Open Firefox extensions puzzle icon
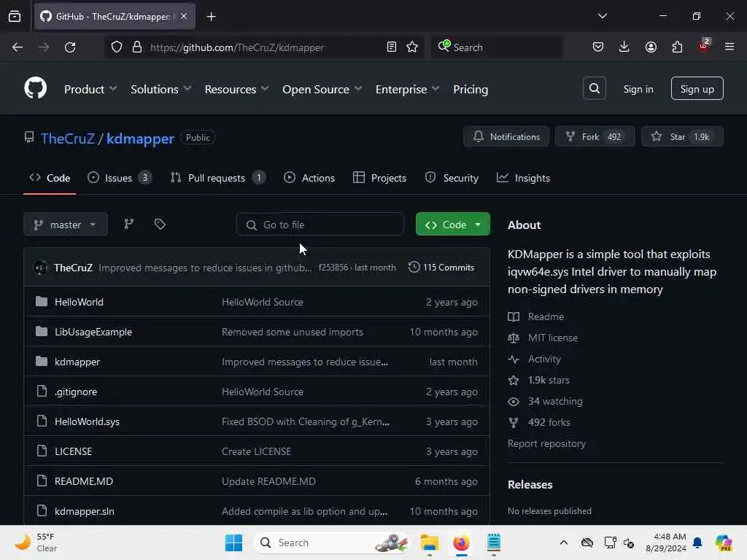The image size is (747, 560). pos(677,47)
